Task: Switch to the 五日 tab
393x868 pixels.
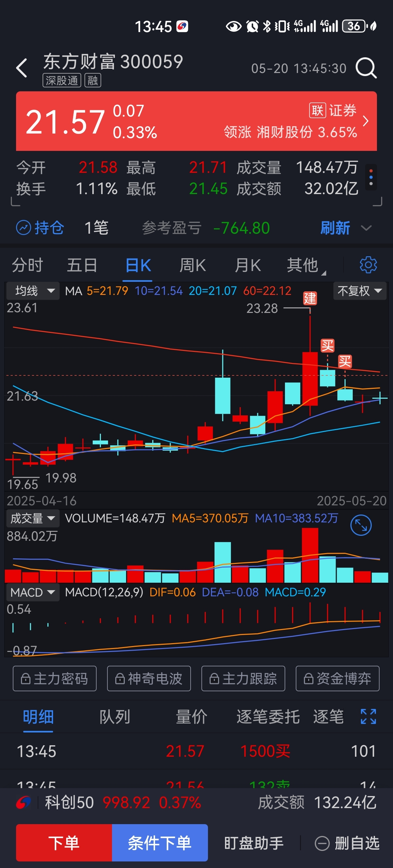Action: tap(82, 265)
